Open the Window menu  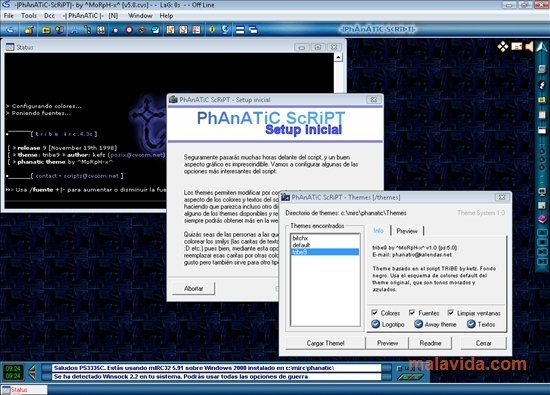click(x=140, y=16)
